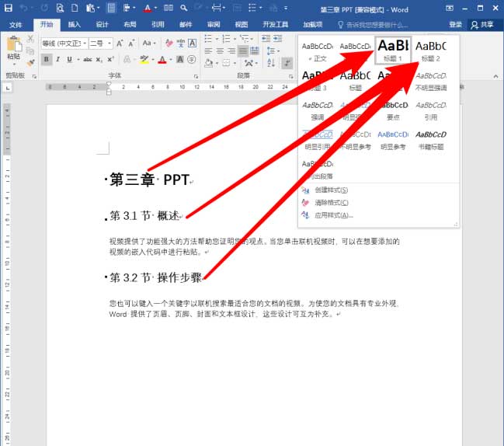Align text right in paragraph group

231,51
